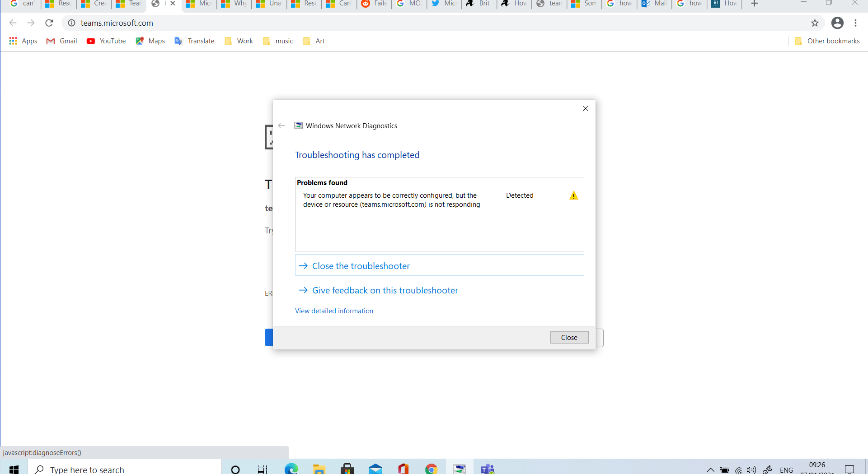
Task: Open the Chrome three-dot menu
Action: click(856, 23)
